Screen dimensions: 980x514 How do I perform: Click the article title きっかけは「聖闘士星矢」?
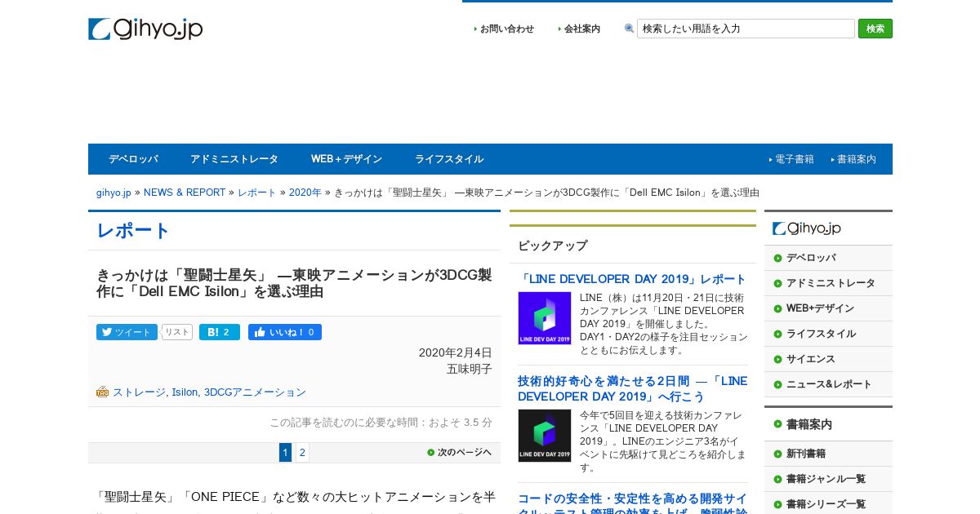[x=294, y=283]
